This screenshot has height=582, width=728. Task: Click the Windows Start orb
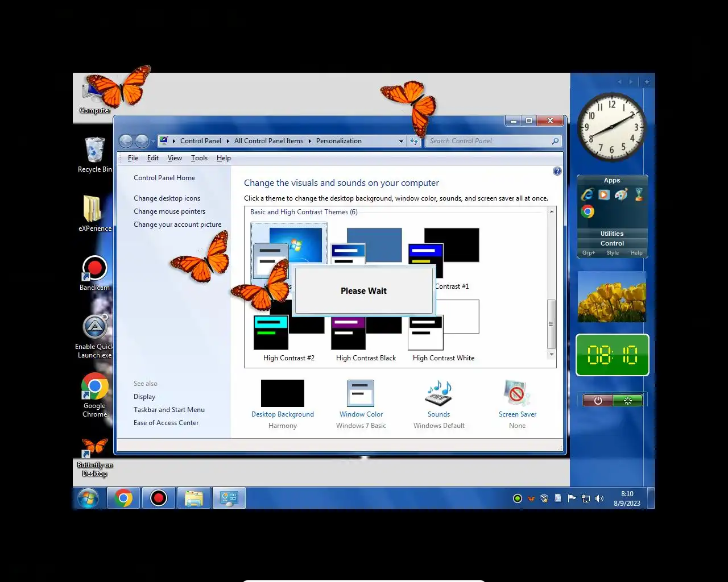click(x=88, y=498)
